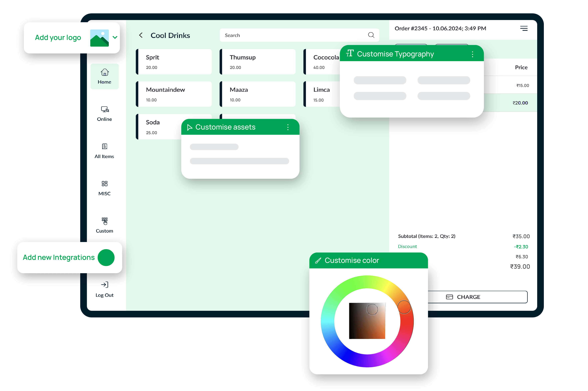Select All Items receipt icon

[105, 147]
